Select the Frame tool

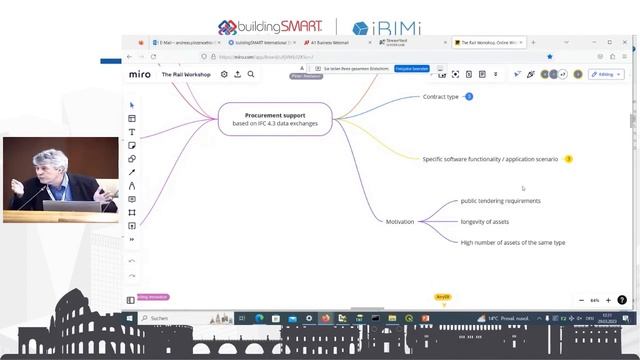tap(131, 212)
